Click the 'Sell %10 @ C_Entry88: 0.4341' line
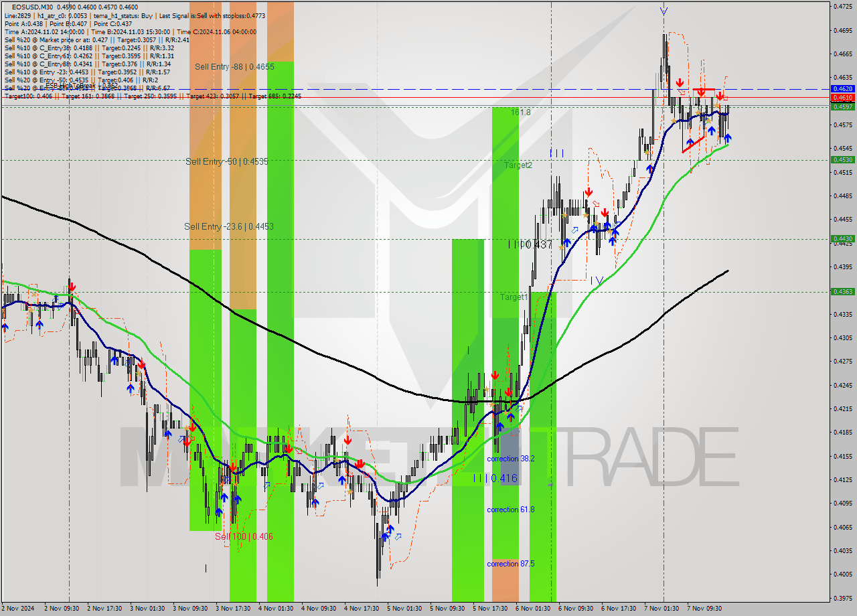Screen dimensions: 857x616 click(x=87, y=64)
